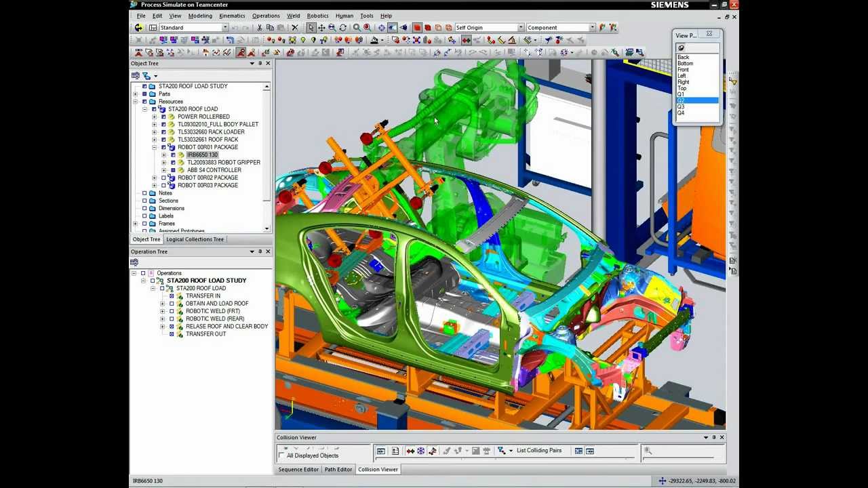Click the red Zoom to Selection magnifier
The width and height of the screenshot is (868, 488).
pos(367,28)
